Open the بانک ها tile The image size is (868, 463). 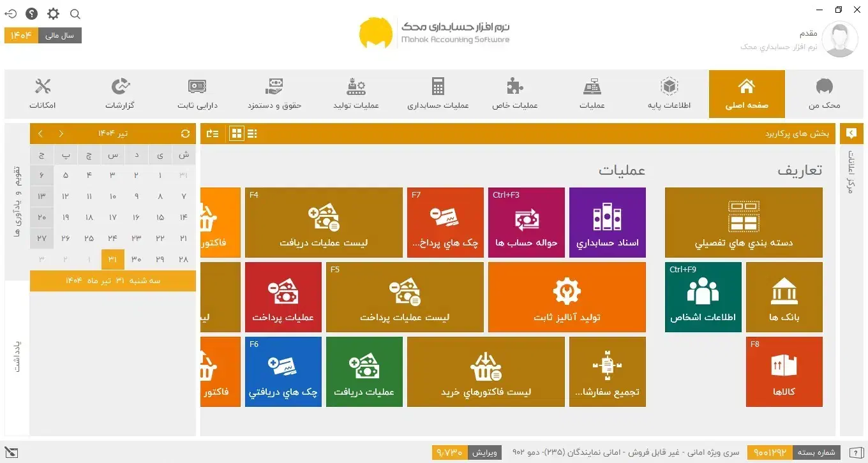784,297
